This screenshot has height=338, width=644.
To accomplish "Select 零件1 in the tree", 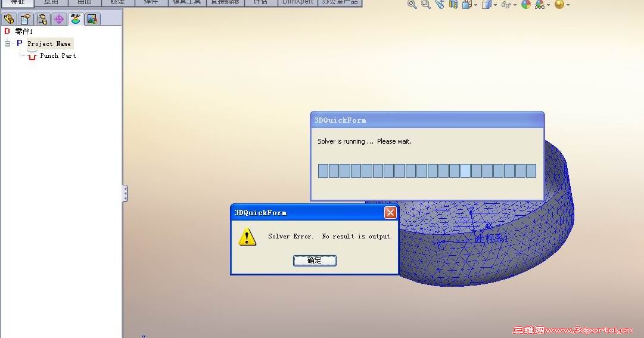I will coord(24,31).
